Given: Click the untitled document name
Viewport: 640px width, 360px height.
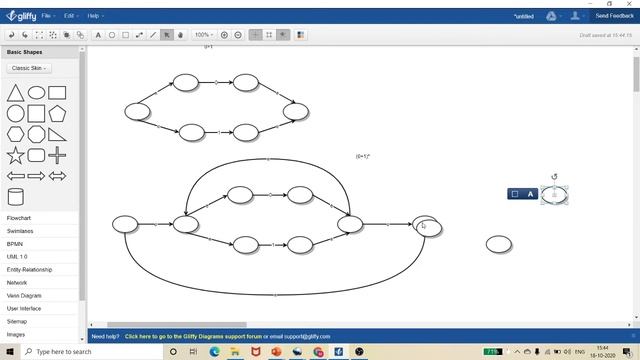Looking at the screenshot, I should click(x=524, y=16).
